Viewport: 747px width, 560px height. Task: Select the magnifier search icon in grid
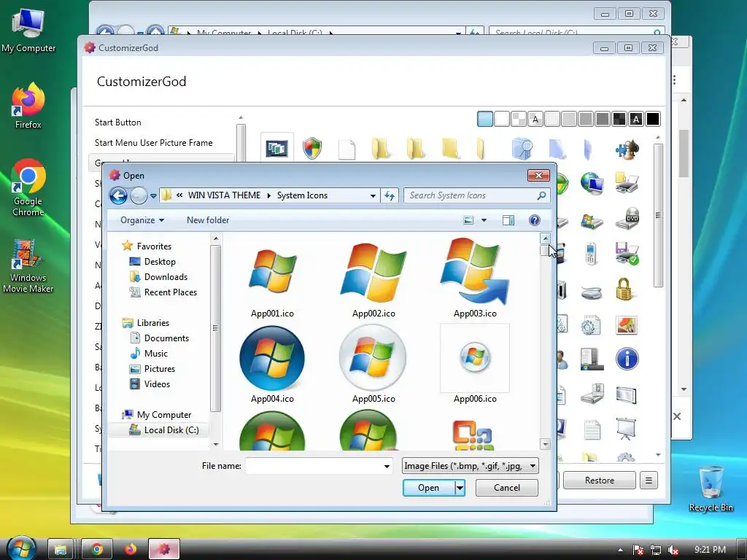point(522,148)
